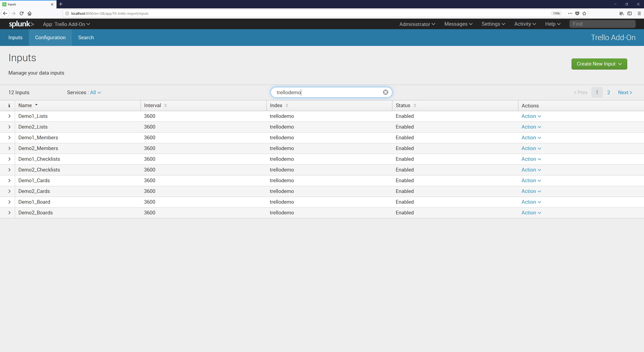Open Action dropdown for Demo1_Cards

coord(531,181)
